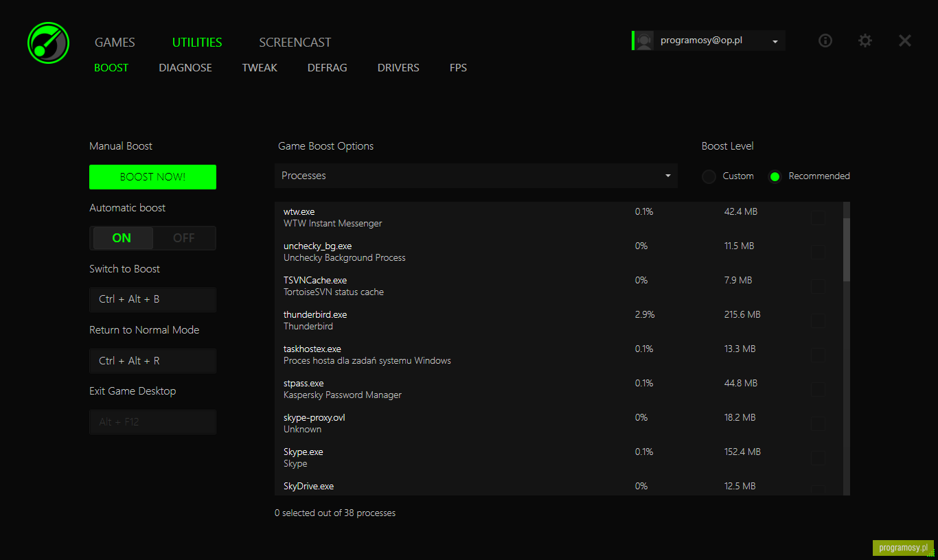Viewport: 938px width, 560px height.
Task: Select the BOOST sub-tab
Action: tap(111, 68)
